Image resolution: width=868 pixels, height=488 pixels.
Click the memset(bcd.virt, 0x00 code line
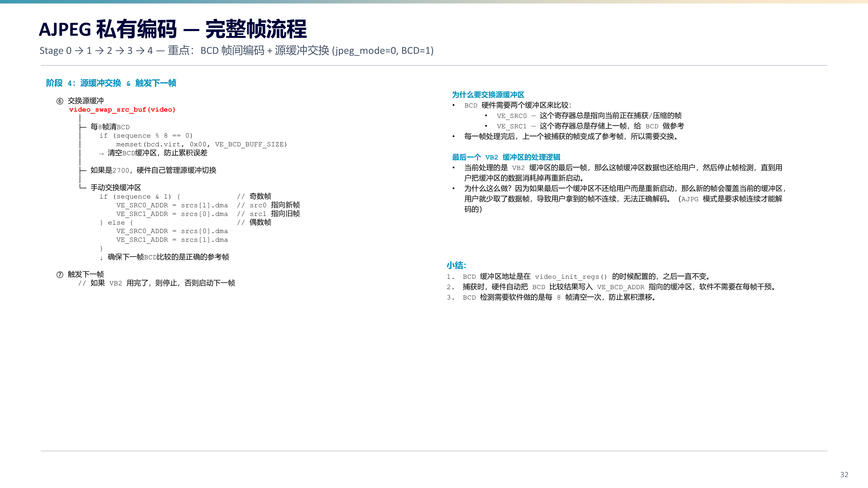pyautogui.click(x=202, y=144)
